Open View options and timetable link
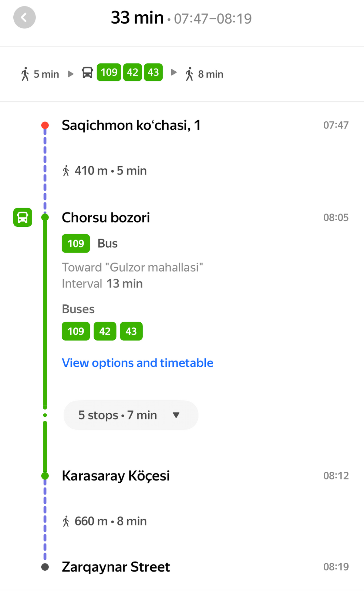364x594 pixels. pos(138,363)
